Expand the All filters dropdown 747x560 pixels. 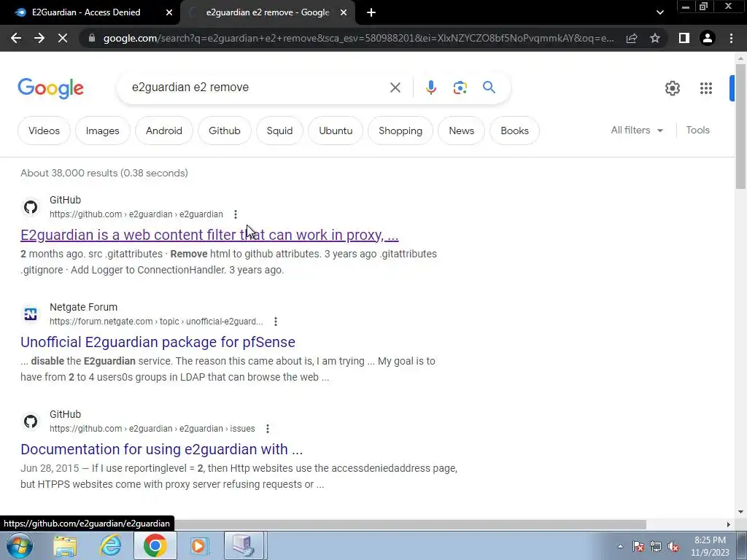637,130
